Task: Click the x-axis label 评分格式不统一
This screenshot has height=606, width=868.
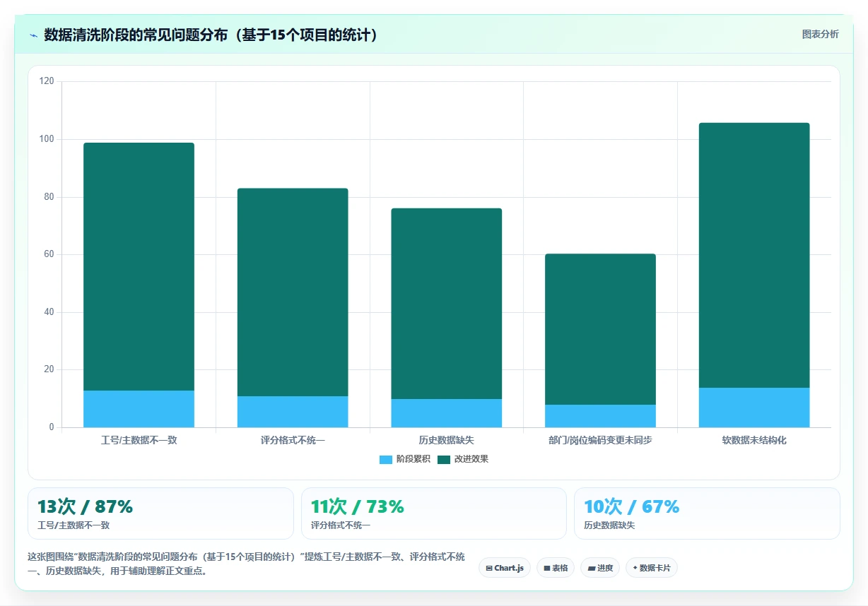Action: [x=293, y=440]
